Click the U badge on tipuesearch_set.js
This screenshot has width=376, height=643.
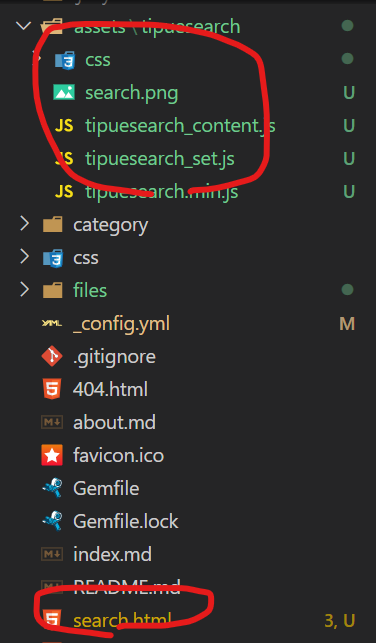click(x=349, y=158)
